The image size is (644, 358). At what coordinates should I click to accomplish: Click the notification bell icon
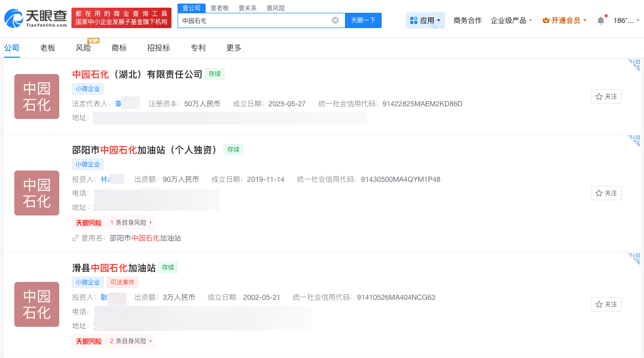(600, 19)
